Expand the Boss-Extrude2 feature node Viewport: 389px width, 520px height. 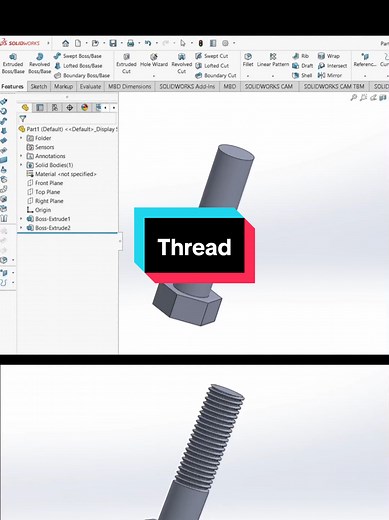(21, 228)
